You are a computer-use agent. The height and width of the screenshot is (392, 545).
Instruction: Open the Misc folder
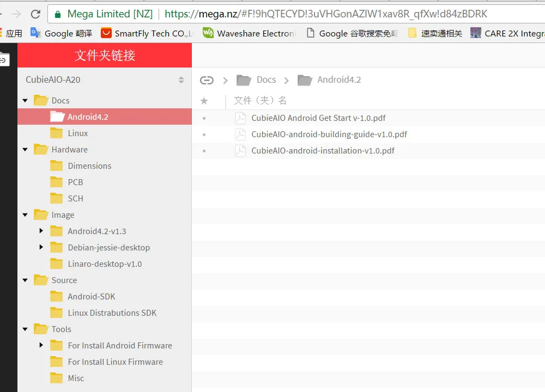[76, 378]
